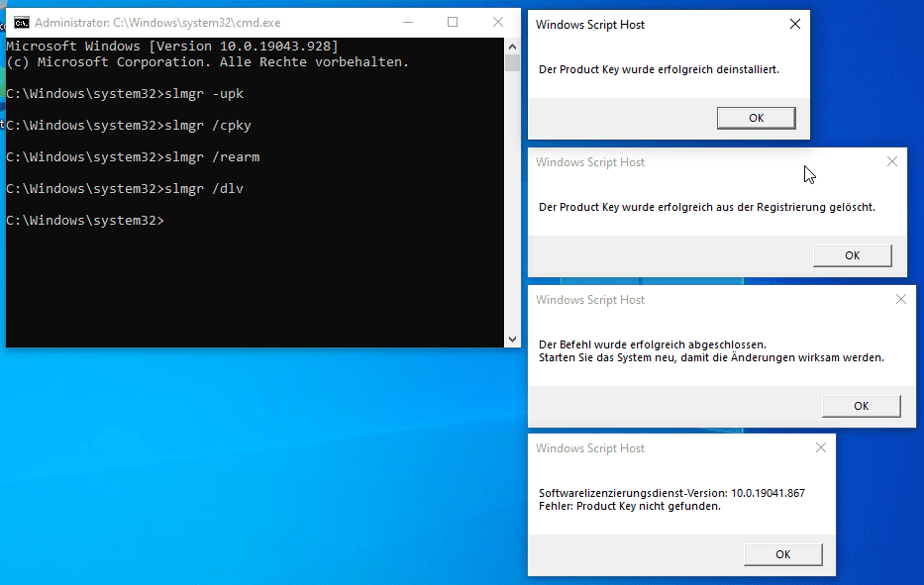924x585 pixels.
Task: Click the cmd.exe window title bar text
Action: (x=157, y=23)
